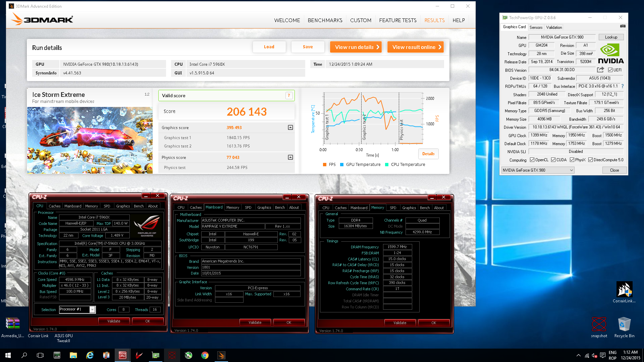The height and width of the screenshot is (362, 644).
Task: Open the Processor #1 selection dropdown
Action: pos(77,309)
